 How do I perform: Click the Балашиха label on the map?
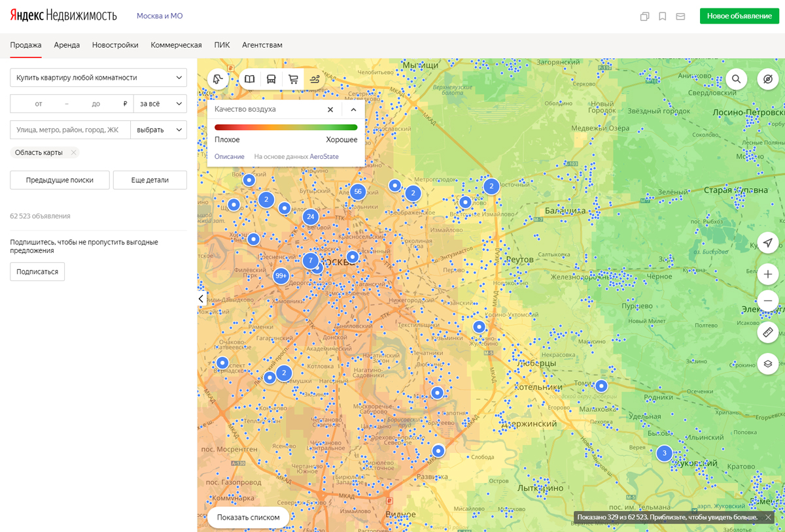pyautogui.click(x=565, y=210)
